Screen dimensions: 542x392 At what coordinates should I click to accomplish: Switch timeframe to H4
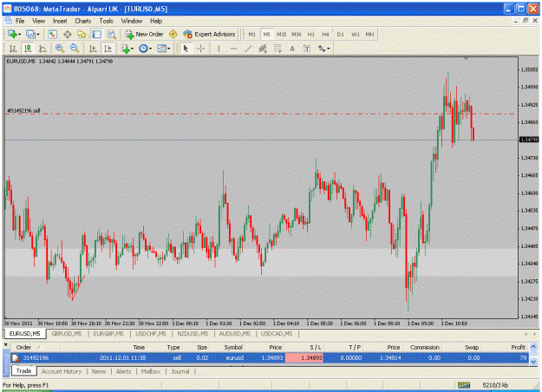point(325,35)
